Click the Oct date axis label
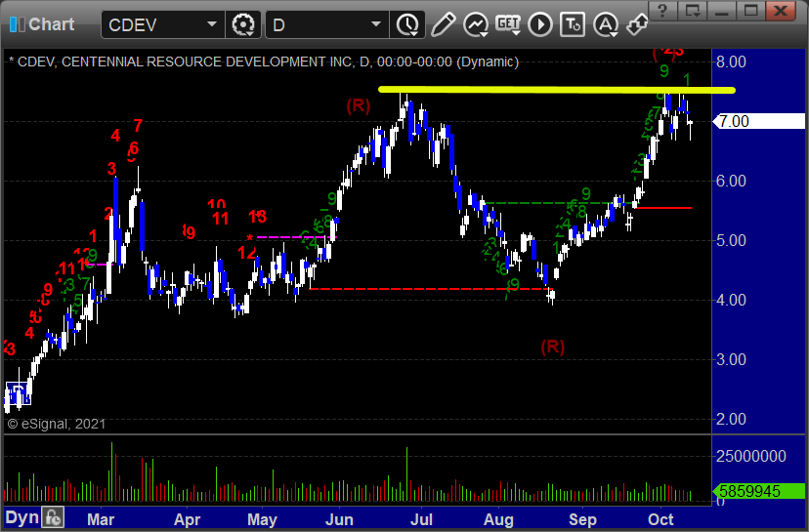809x532 pixels. click(660, 519)
